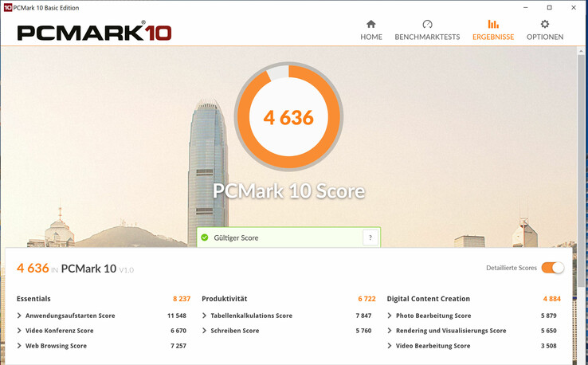Viewport: 588px width, 365px height.
Task: Click the value 5 760
Action: [x=363, y=331]
